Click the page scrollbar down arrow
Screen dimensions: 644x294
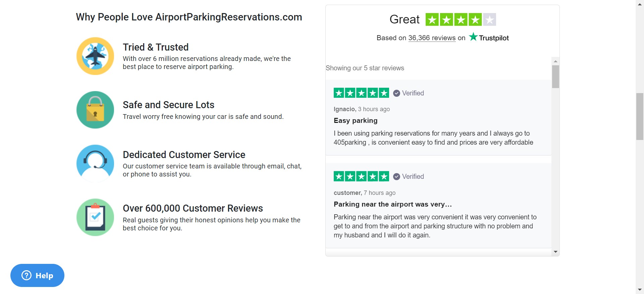coord(640,290)
